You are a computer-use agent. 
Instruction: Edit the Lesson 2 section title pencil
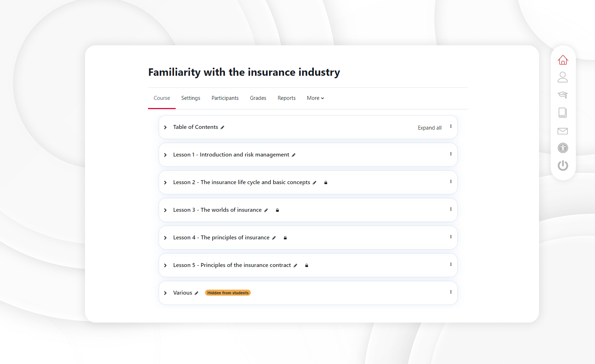(314, 183)
